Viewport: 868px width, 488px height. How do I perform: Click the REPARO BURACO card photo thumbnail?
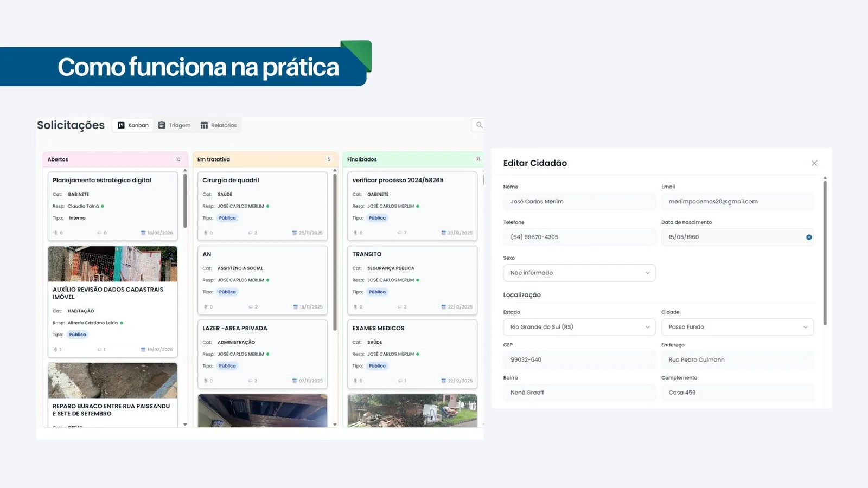(x=113, y=381)
